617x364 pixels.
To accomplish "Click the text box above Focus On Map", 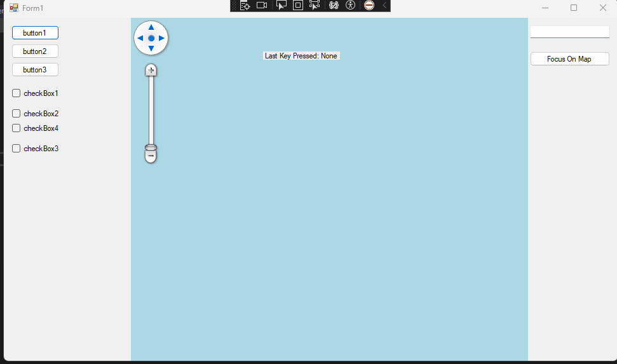I will [x=569, y=32].
